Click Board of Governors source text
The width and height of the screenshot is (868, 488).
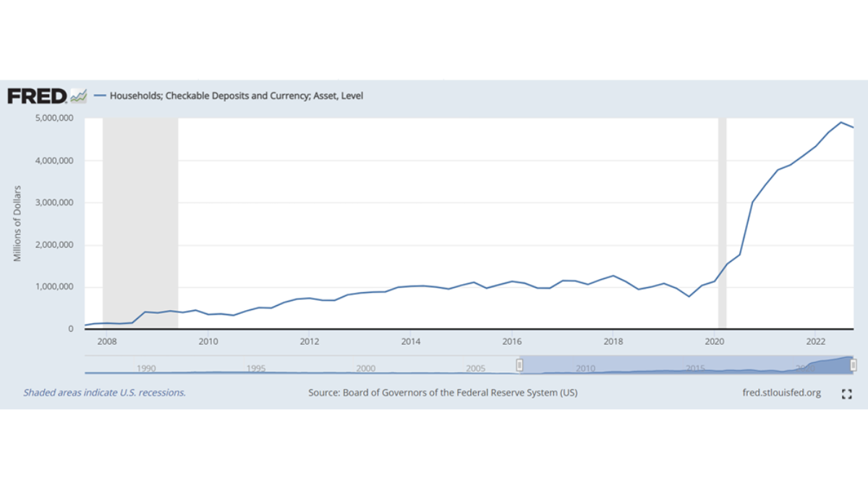tap(443, 393)
